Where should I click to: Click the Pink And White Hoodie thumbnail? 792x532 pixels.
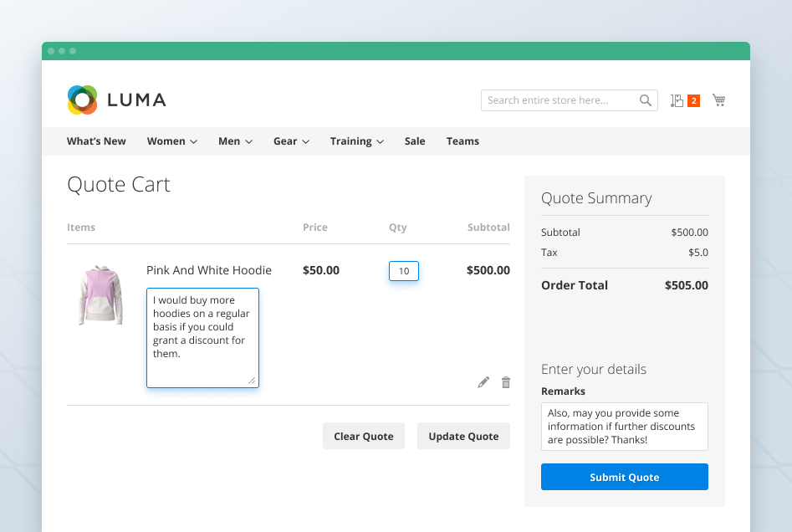tap(101, 295)
